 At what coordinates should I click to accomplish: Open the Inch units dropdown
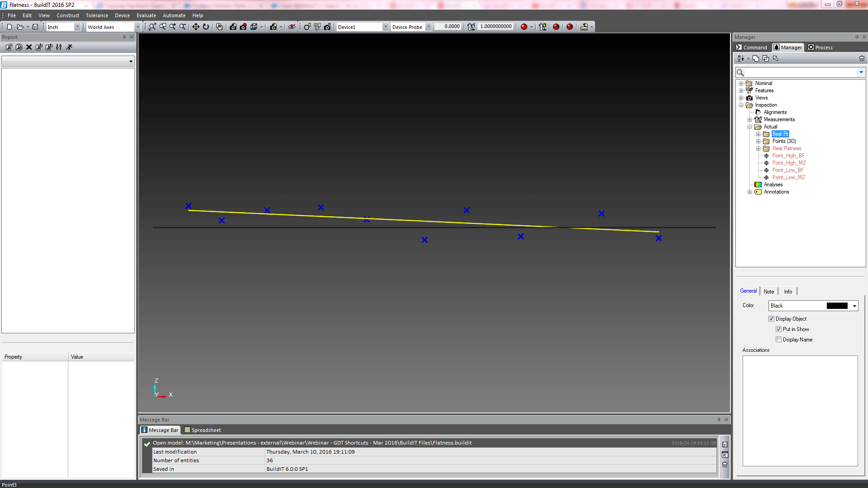[x=77, y=27]
